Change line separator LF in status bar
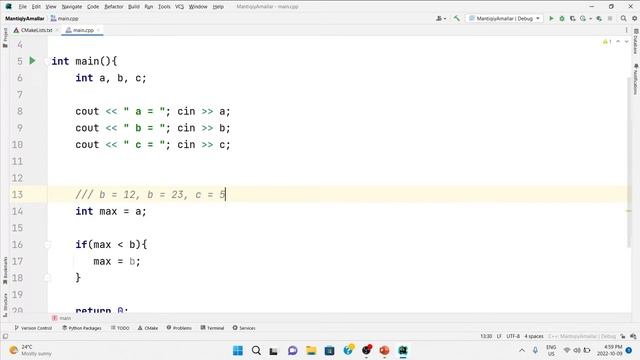 (499, 336)
